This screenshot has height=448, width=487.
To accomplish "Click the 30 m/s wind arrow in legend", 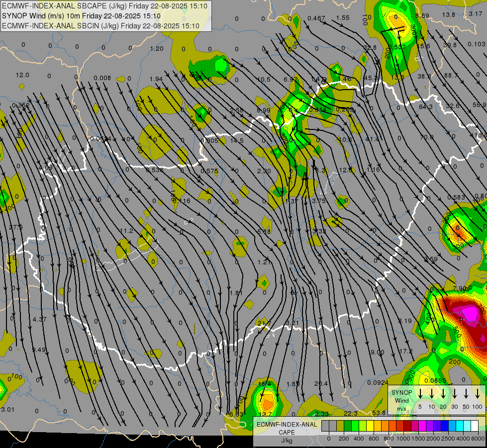I will point(454,394).
